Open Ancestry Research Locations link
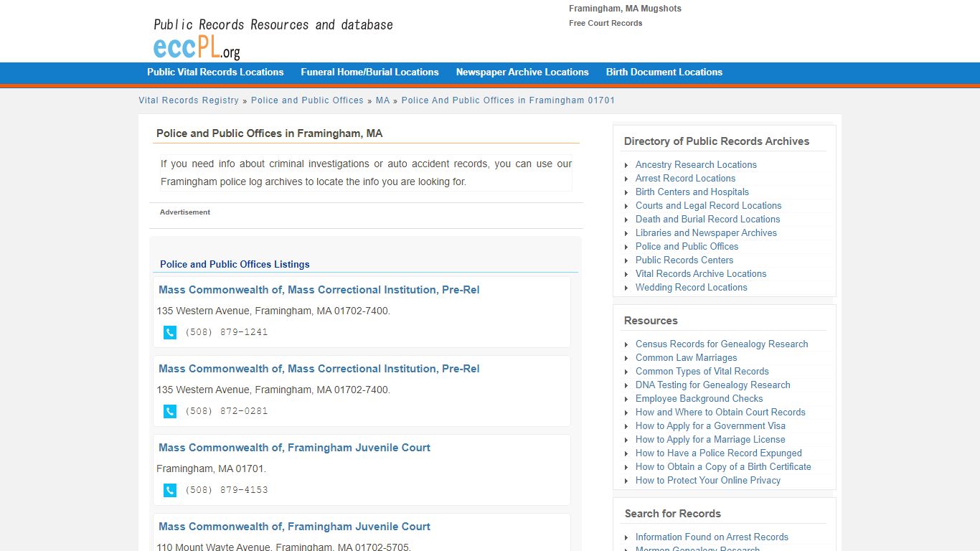Image resolution: width=980 pixels, height=551 pixels. pyautogui.click(x=696, y=164)
